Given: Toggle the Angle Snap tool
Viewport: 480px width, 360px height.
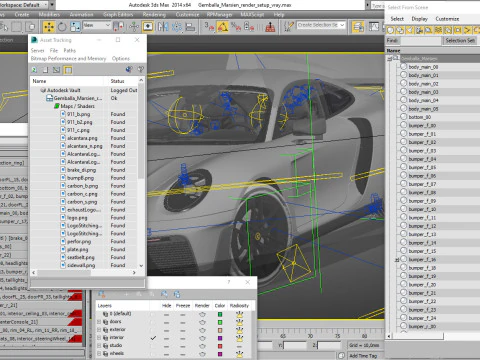Looking at the screenshot, I should pyautogui.click(x=223, y=26).
